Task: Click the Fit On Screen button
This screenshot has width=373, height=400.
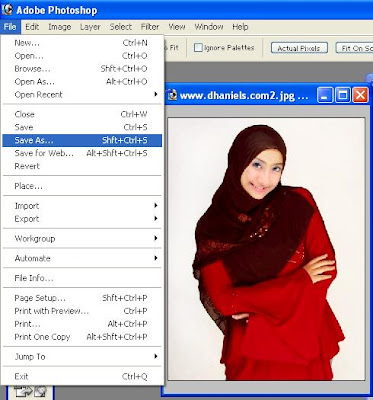Action: point(354,48)
